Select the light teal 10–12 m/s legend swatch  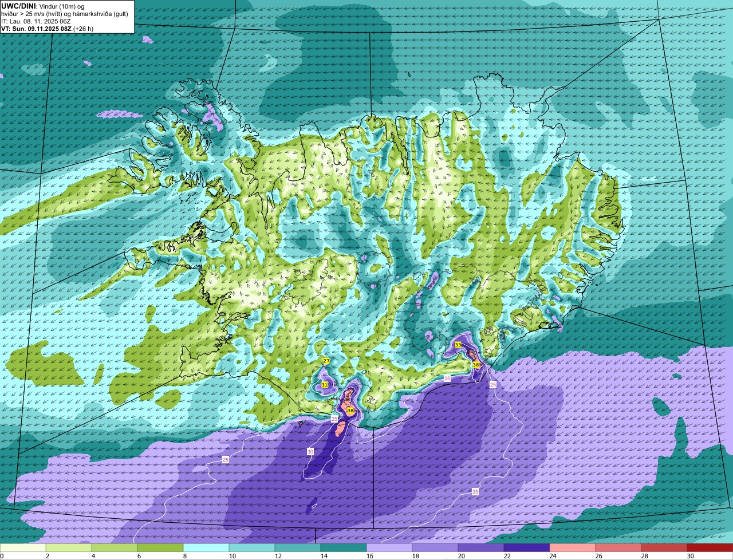click(x=252, y=547)
